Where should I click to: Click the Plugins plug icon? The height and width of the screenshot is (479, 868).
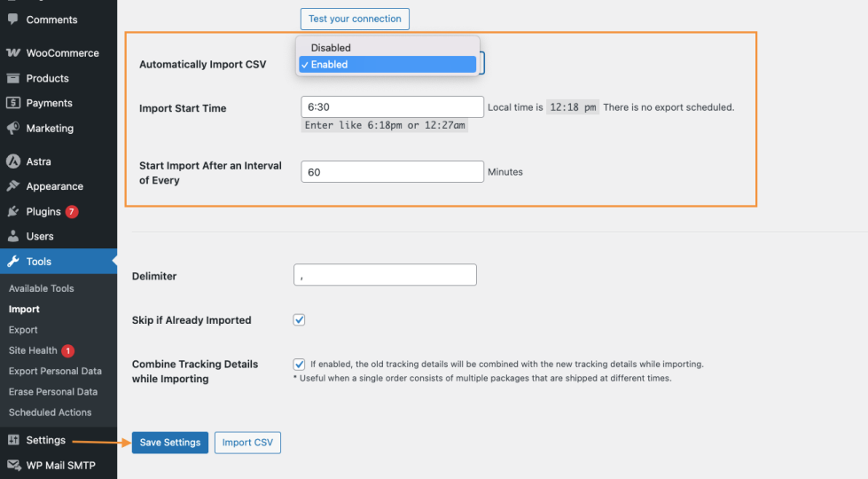click(13, 212)
